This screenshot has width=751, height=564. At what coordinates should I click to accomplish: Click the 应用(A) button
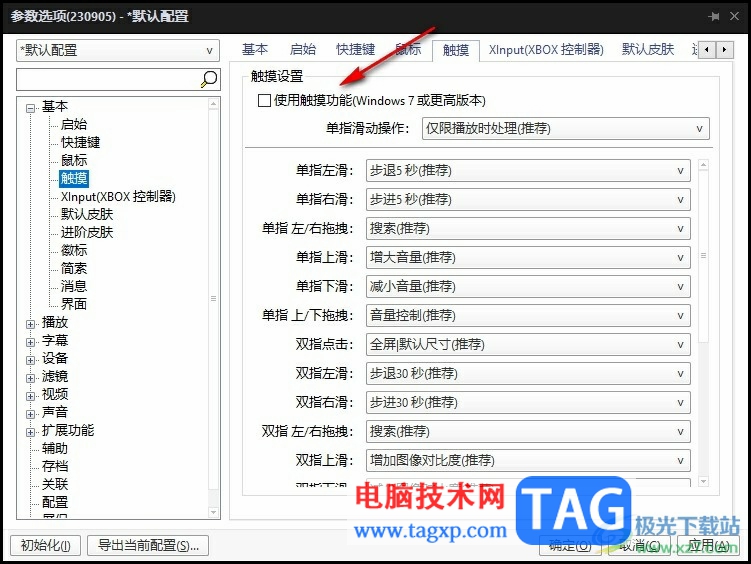[708, 546]
